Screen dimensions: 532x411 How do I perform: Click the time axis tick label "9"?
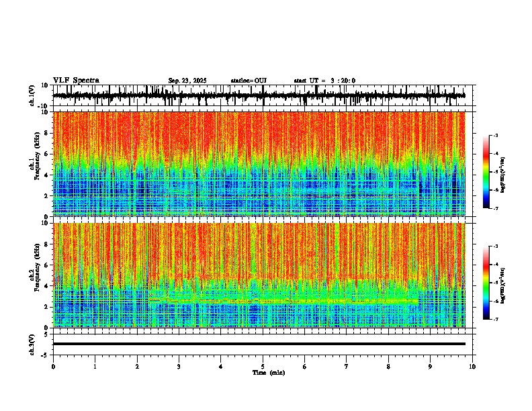430,367
